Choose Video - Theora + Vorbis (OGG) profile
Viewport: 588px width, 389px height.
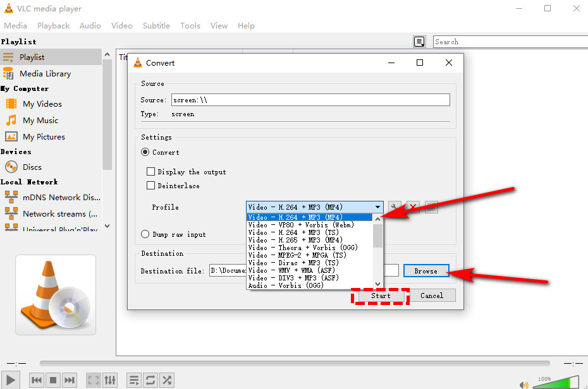tap(310, 248)
